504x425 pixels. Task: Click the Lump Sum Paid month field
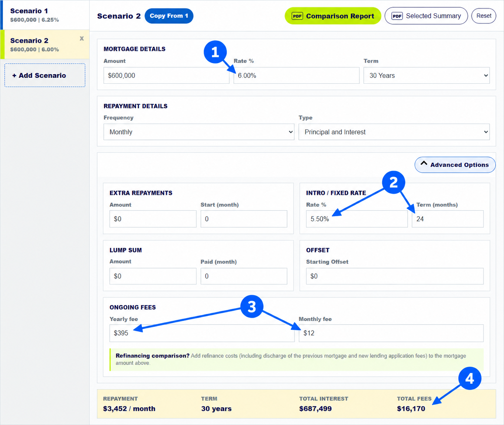tap(244, 276)
